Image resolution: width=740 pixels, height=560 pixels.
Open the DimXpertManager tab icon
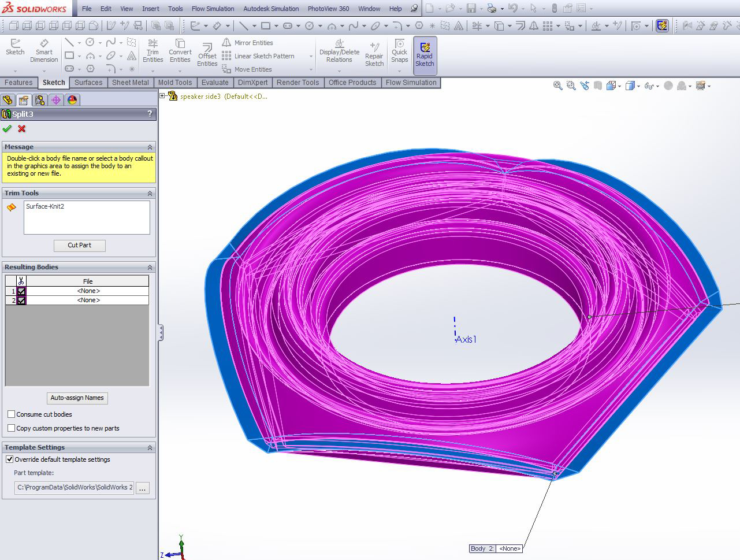click(56, 100)
